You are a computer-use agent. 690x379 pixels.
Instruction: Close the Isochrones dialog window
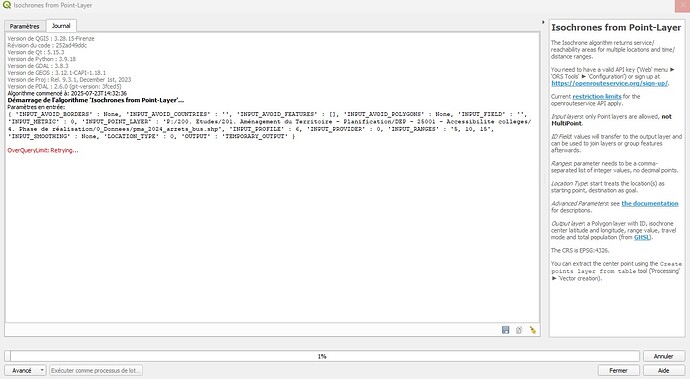click(x=682, y=5)
